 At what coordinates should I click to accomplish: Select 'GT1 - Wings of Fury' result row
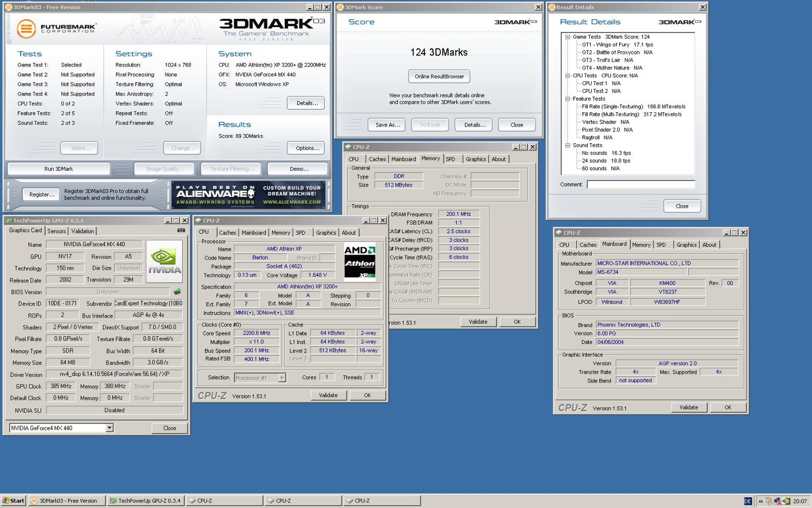[x=617, y=45]
